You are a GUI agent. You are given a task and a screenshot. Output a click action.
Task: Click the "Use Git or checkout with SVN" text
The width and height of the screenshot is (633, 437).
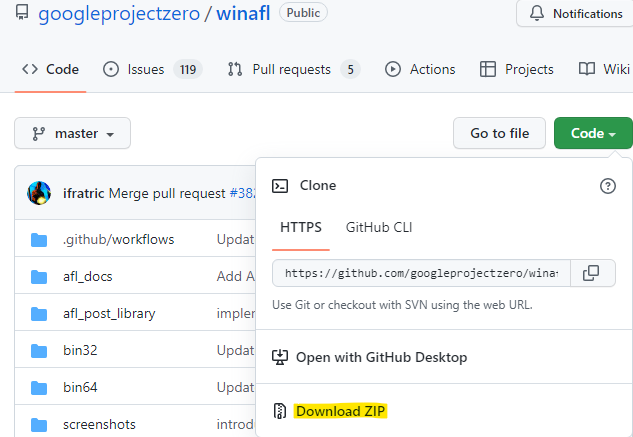402,305
